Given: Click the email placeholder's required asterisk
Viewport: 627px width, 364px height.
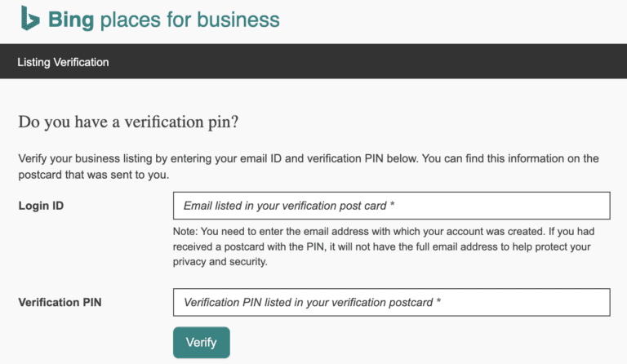Looking at the screenshot, I should tap(394, 206).
